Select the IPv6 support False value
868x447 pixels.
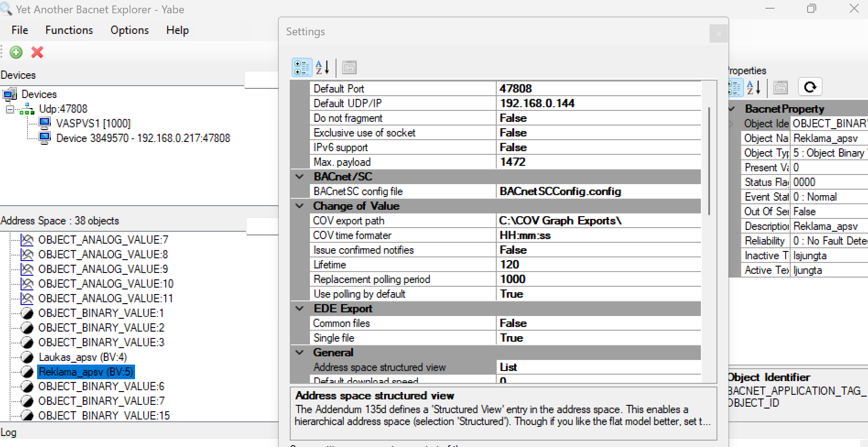[598, 147]
